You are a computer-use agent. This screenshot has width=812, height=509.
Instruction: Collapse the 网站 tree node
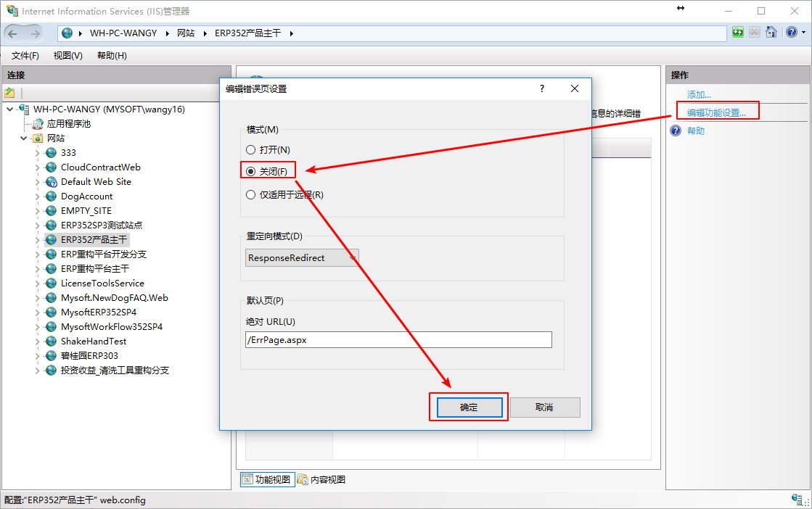click(x=24, y=138)
